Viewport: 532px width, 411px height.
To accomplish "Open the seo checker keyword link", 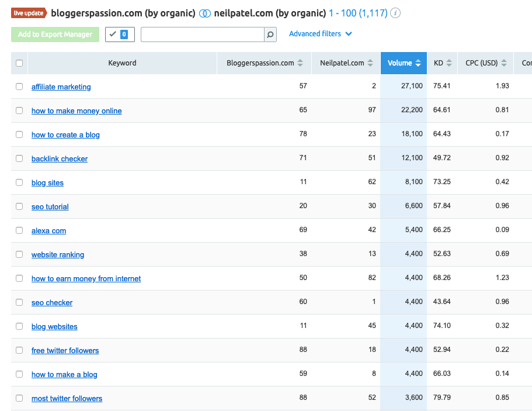I will click(x=52, y=303).
